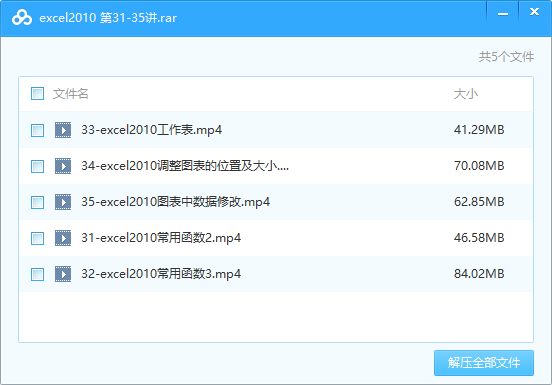Check the box for 35-excel2010图表中数据修改.mp4
This screenshot has width=552, height=385.
click(37, 202)
